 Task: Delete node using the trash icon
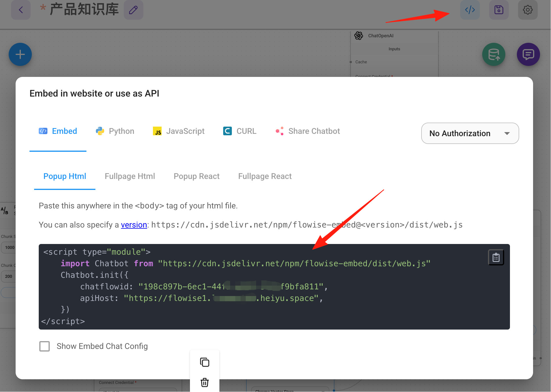[205, 382]
